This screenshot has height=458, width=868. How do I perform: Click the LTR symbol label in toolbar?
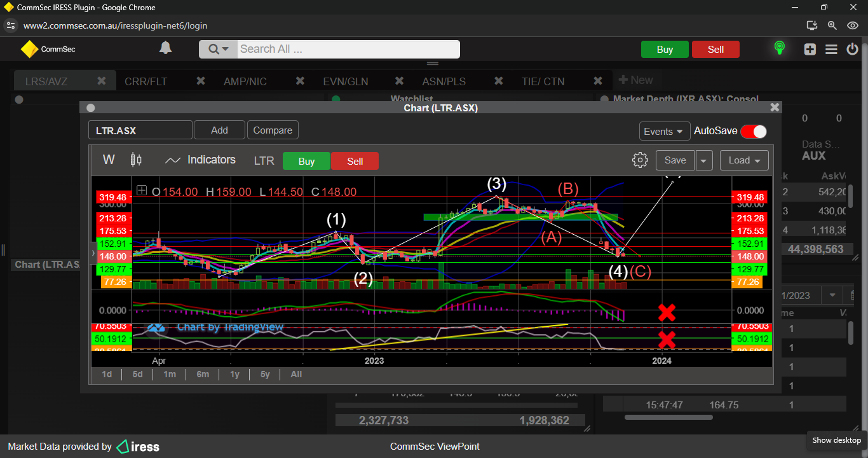[264, 161]
